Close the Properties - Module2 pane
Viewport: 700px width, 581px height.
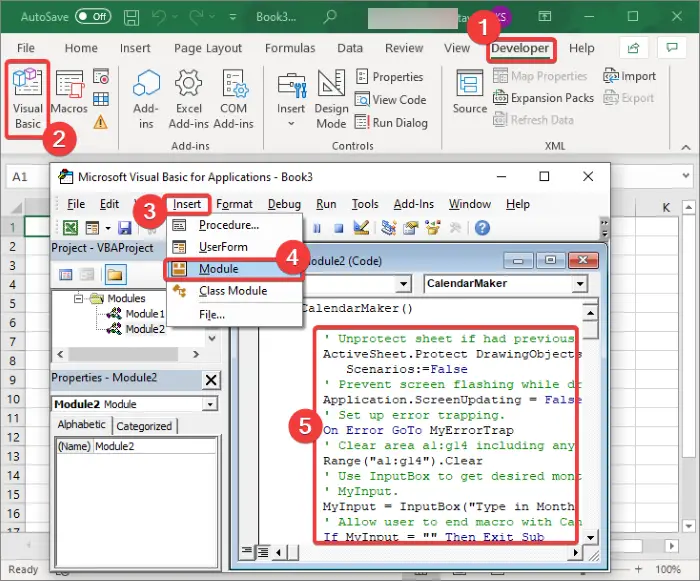click(x=211, y=380)
